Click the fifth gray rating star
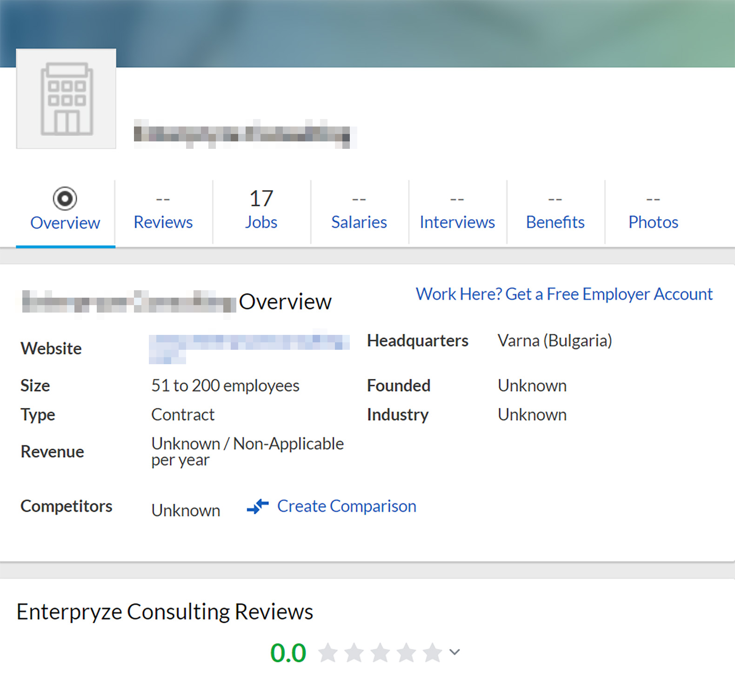 432,652
